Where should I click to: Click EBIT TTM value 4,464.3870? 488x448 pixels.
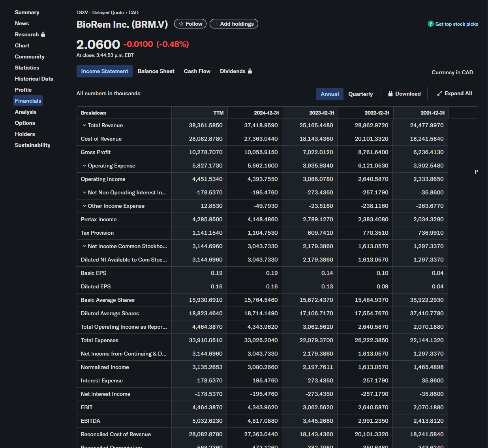click(207, 407)
